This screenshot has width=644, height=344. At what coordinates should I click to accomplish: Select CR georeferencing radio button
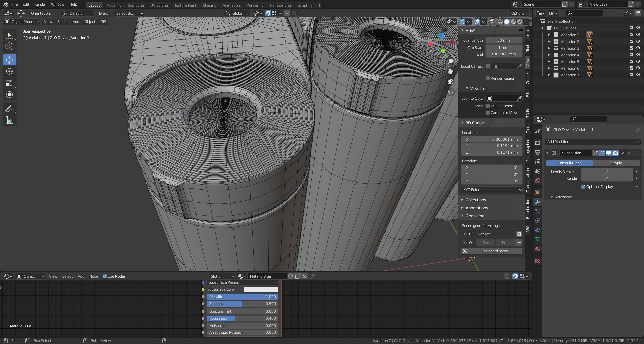tap(464, 234)
